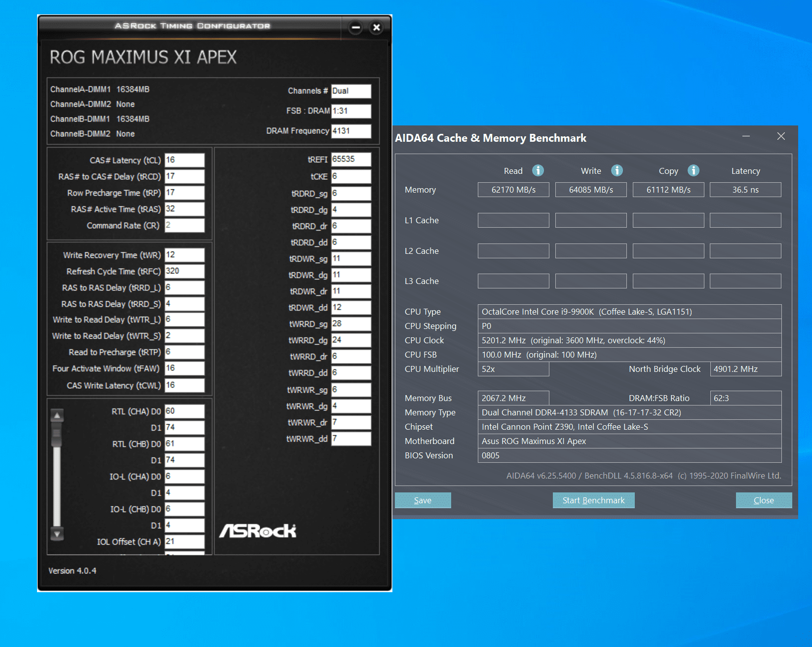The width and height of the screenshot is (812, 647).
Task: Click the DRAM Frequency field
Action: [x=351, y=131]
